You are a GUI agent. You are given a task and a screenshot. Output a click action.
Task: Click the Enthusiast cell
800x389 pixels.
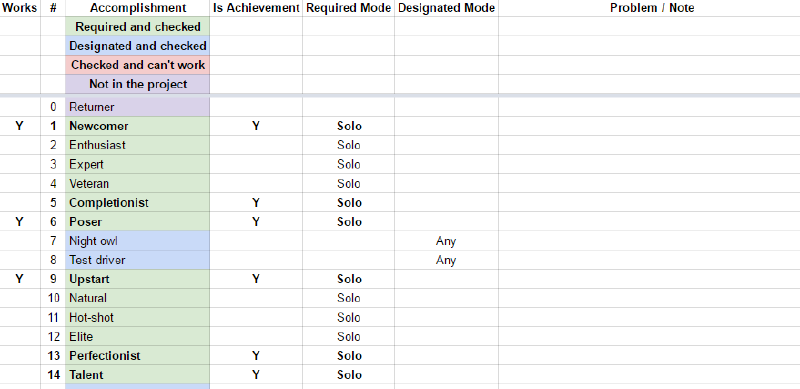click(x=138, y=145)
